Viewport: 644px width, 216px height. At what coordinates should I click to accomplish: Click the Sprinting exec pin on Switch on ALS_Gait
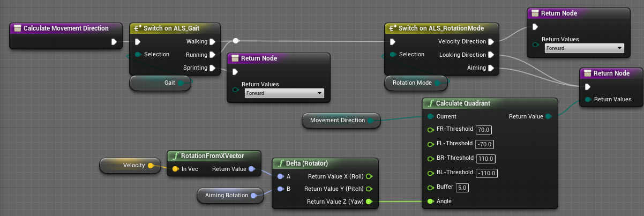pyautogui.click(x=213, y=68)
